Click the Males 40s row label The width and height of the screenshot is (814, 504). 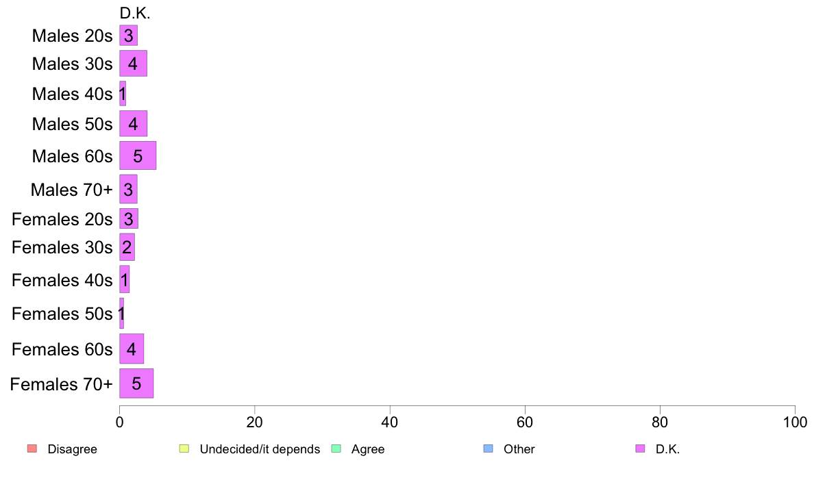(72, 94)
